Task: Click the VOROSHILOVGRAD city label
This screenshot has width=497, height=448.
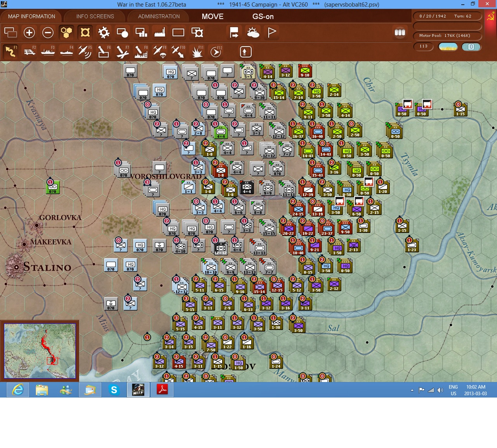Action: [x=165, y=176]
